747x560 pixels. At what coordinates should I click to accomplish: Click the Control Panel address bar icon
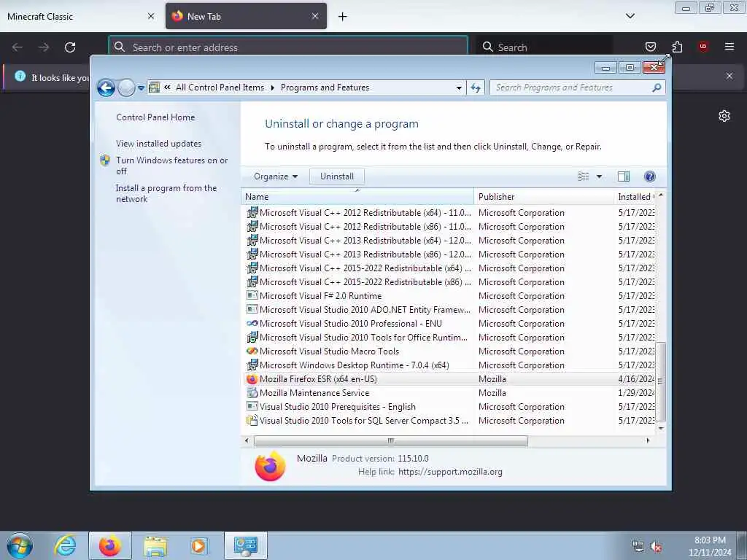(x=155, y=87)
